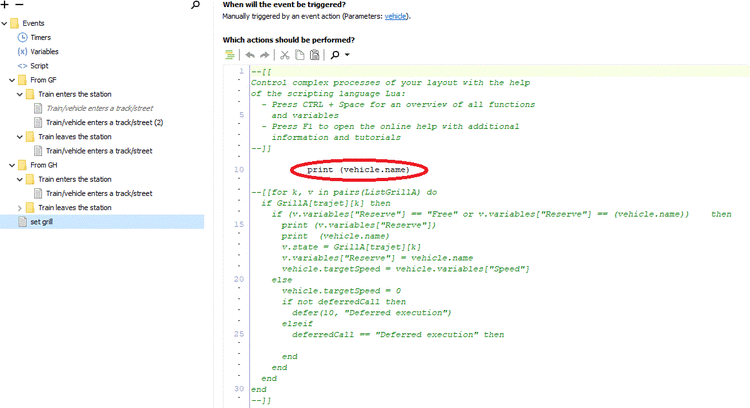Image resolution: width=750 pixels, height=408 pixels.
Task: Click the Script <> icon
Action: pyautogui.click(x=22, y=66)
